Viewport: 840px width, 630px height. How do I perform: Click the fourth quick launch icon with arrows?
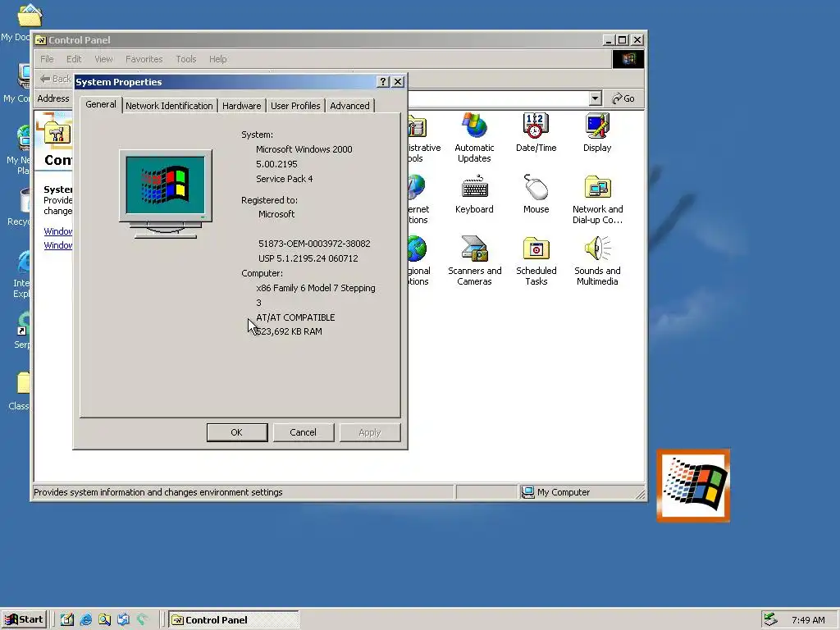(x=123, y=619)
